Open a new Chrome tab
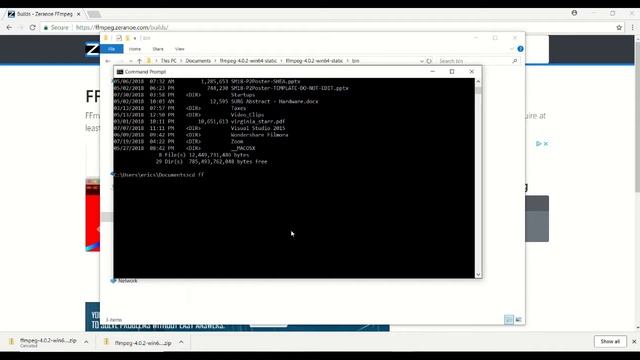This screenshot has width=640, height=360. [94, 14]
